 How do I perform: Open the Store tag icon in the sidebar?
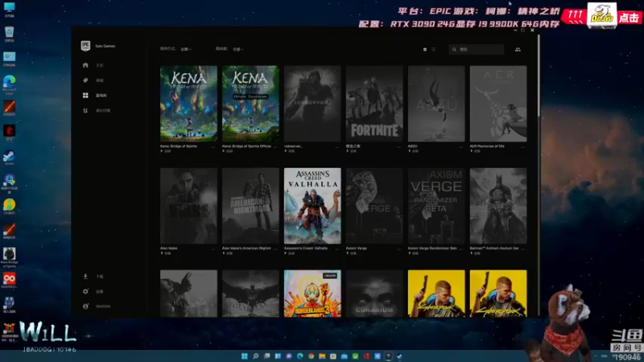(x=85, y=80)
